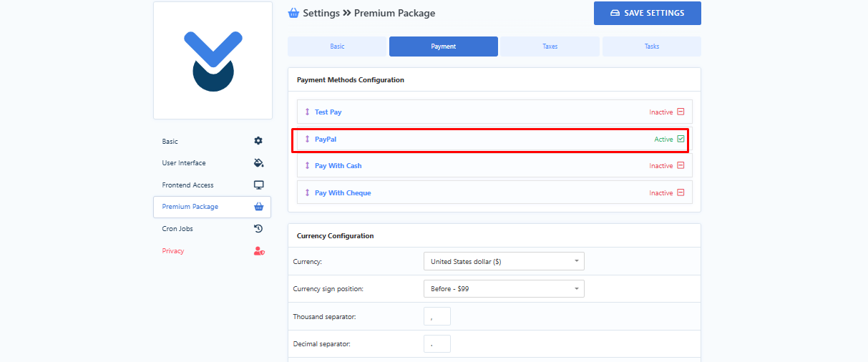Image resolution: width=868 pixels, height=362 pixels.
Task: Open User Interface settings in sidebar
Action: 213,163
